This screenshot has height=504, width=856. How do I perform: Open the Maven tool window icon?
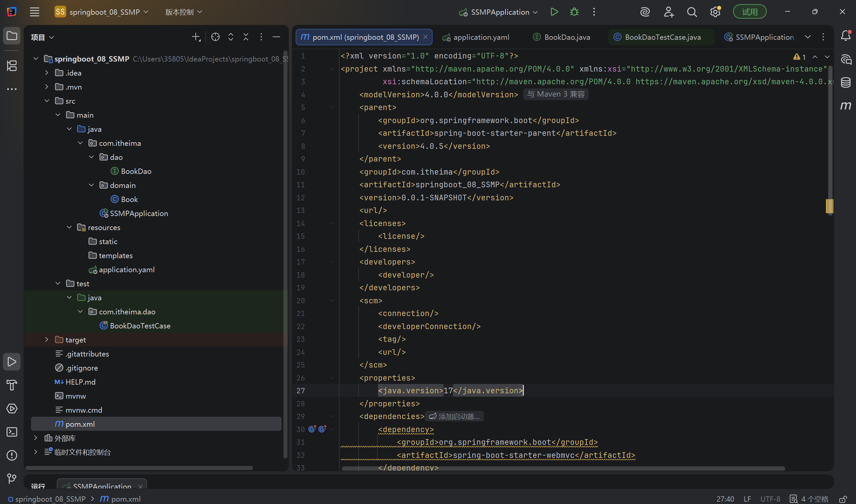coord(846,106)
